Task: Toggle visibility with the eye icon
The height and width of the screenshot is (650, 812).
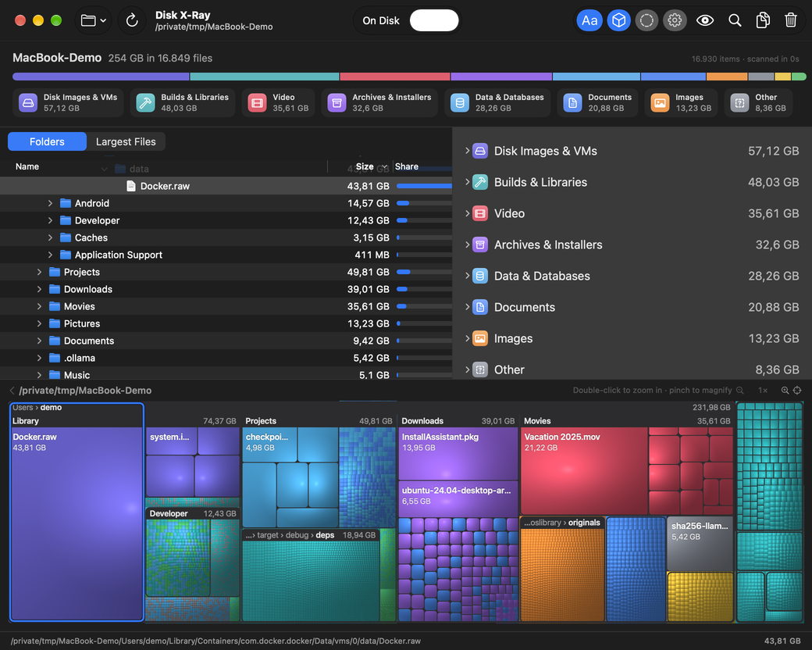Action: click(x=705, y=21)
